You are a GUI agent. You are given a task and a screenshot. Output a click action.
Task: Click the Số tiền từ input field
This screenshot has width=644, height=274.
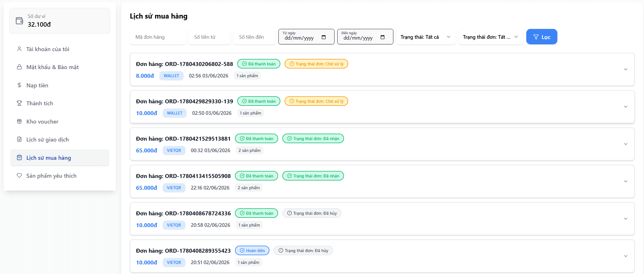210,37
